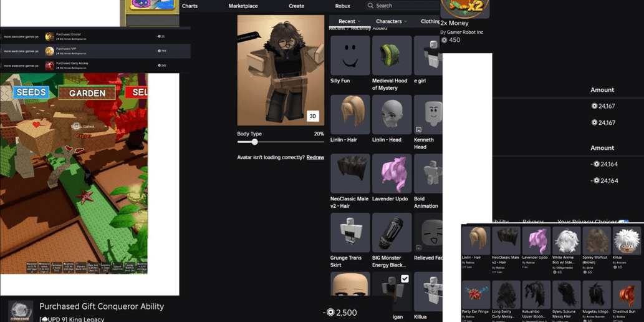
Task: Select the e girl outfit item
Action: [428, 55]
